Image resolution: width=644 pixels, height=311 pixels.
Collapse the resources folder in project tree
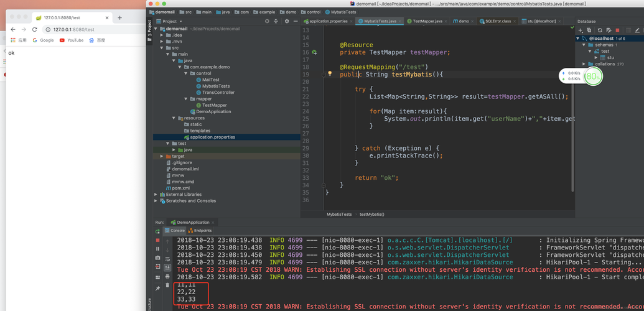[174, 118]
